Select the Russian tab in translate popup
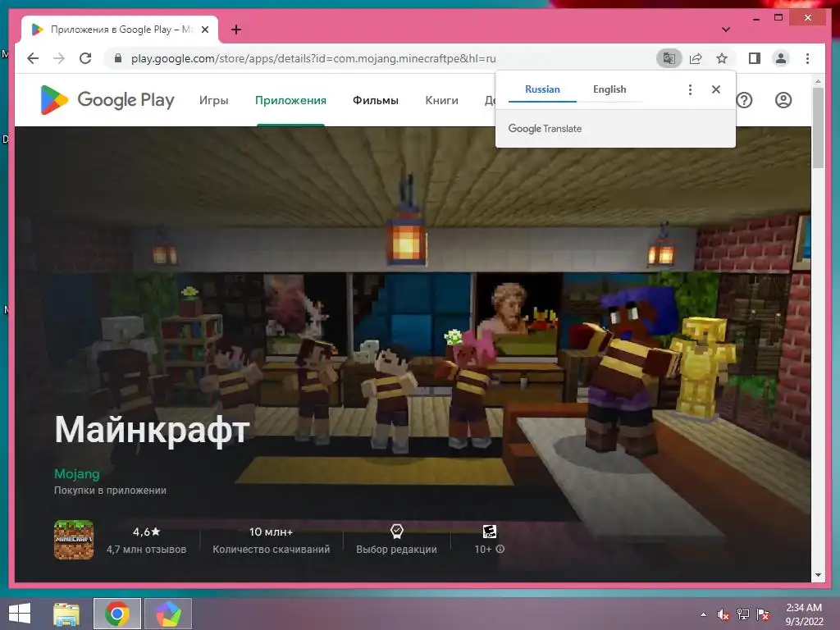 (542, 89)
